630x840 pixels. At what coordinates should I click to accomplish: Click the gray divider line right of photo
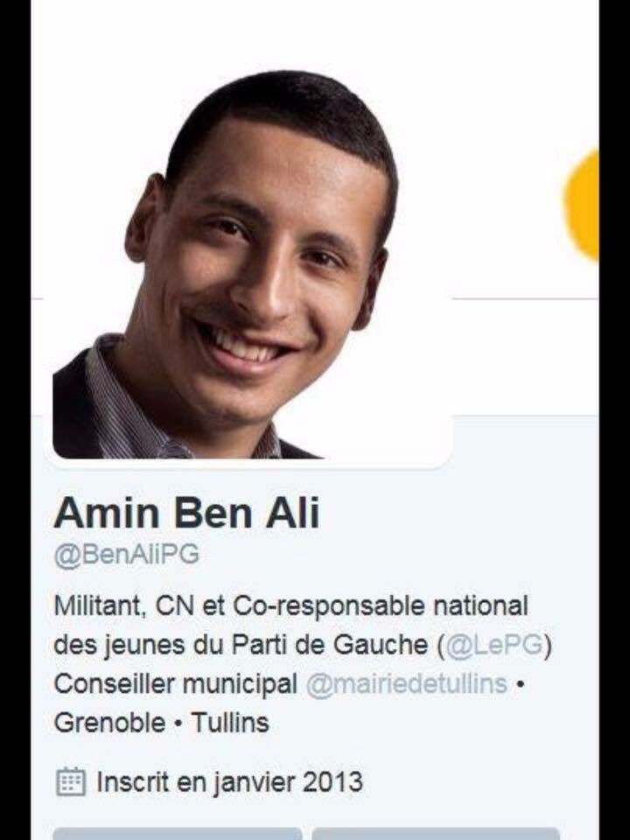click(x=526, y=297)
